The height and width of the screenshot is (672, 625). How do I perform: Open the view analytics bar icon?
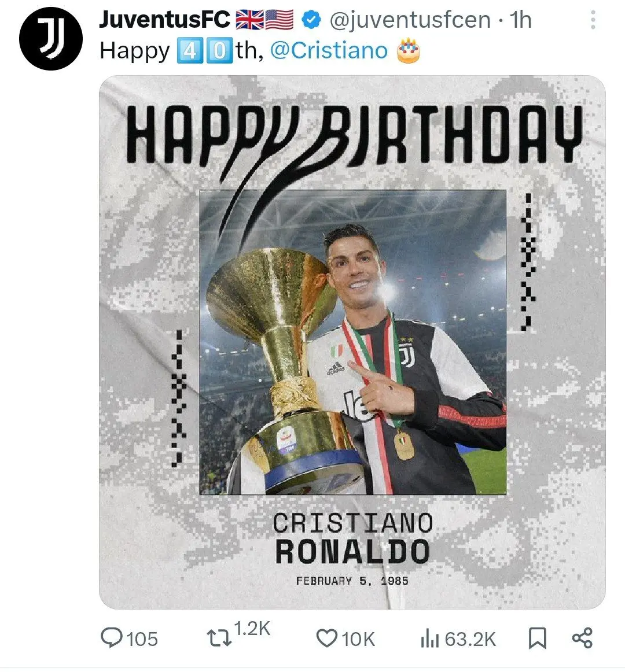pos(429,639)
